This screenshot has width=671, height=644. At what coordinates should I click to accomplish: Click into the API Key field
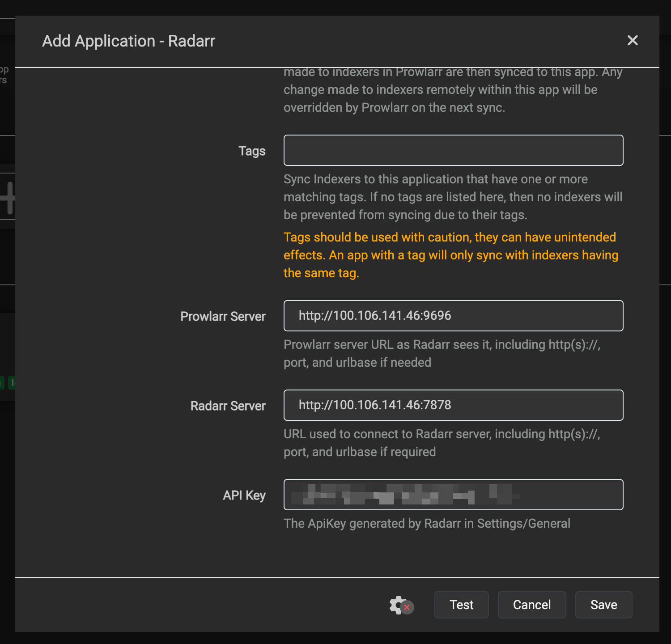tap(453, 495)
